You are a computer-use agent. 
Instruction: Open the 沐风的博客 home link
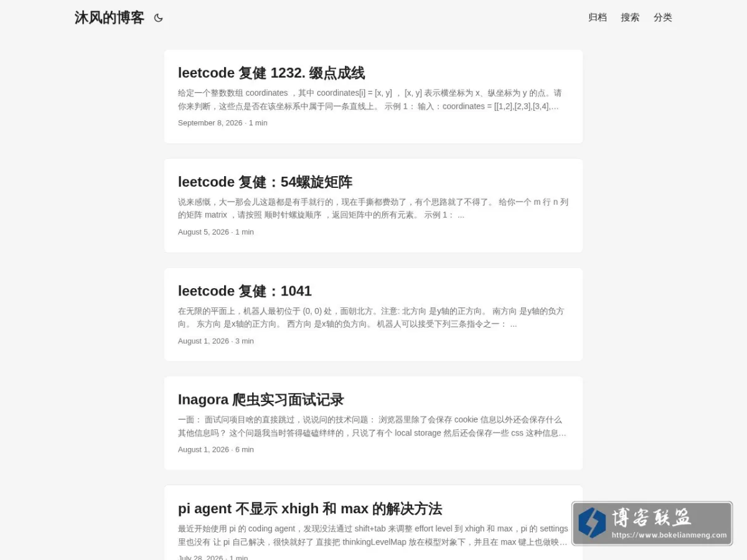110,18
